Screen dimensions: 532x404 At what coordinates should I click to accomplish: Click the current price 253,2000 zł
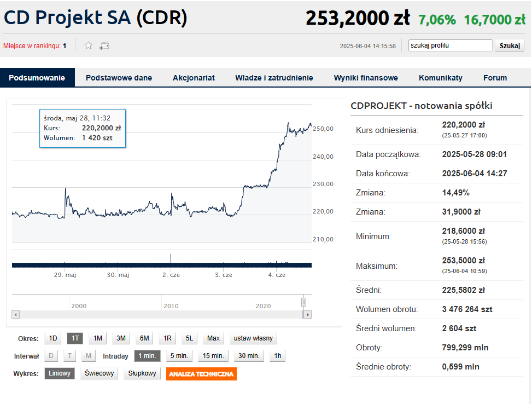tap(358, 18)
